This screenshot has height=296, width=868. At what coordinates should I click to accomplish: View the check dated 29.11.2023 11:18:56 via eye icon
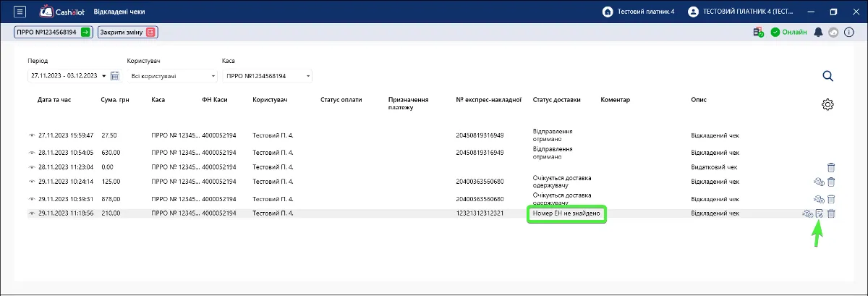pos(32,213)
